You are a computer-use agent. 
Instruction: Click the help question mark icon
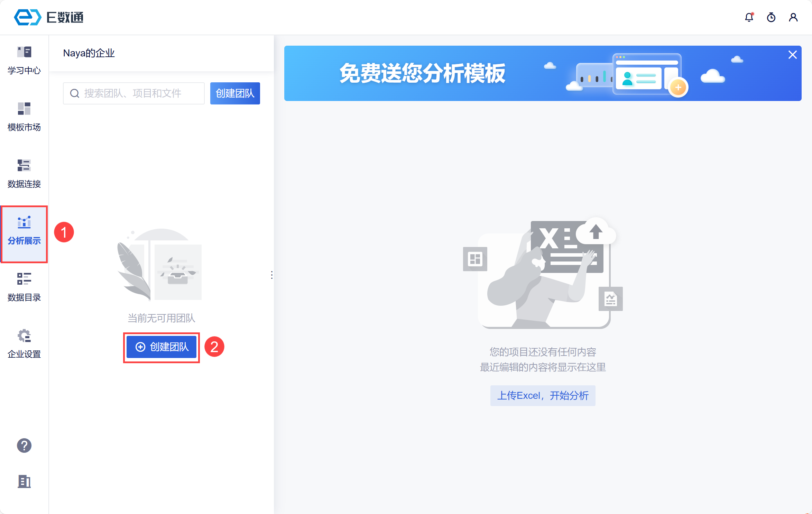[24, 446]
